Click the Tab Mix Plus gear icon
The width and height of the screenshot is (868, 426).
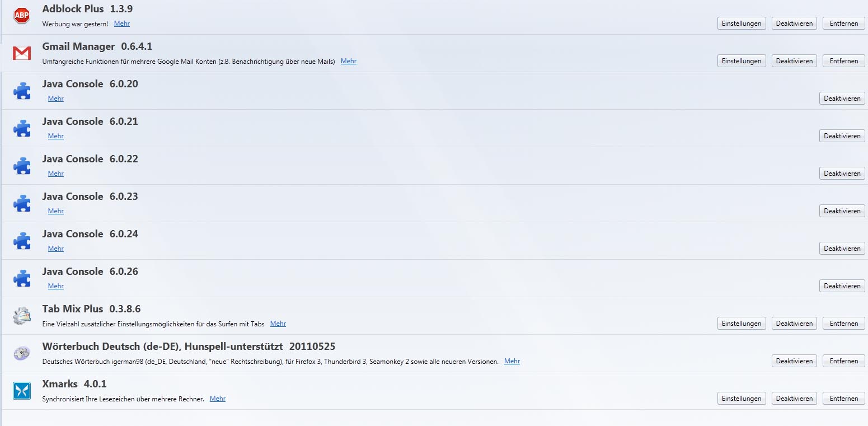(x=22, y=316)
